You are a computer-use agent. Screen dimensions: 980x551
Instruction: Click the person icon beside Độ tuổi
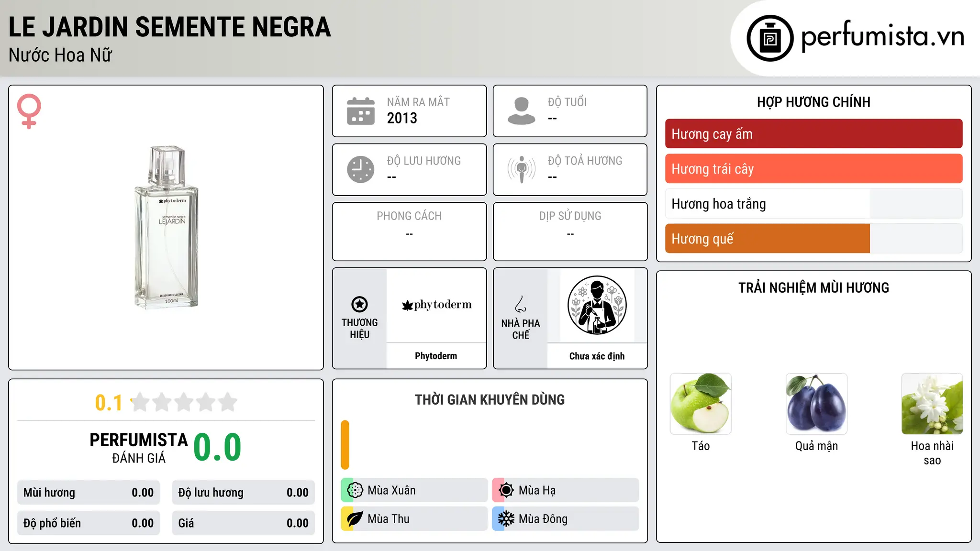point(522,111)
